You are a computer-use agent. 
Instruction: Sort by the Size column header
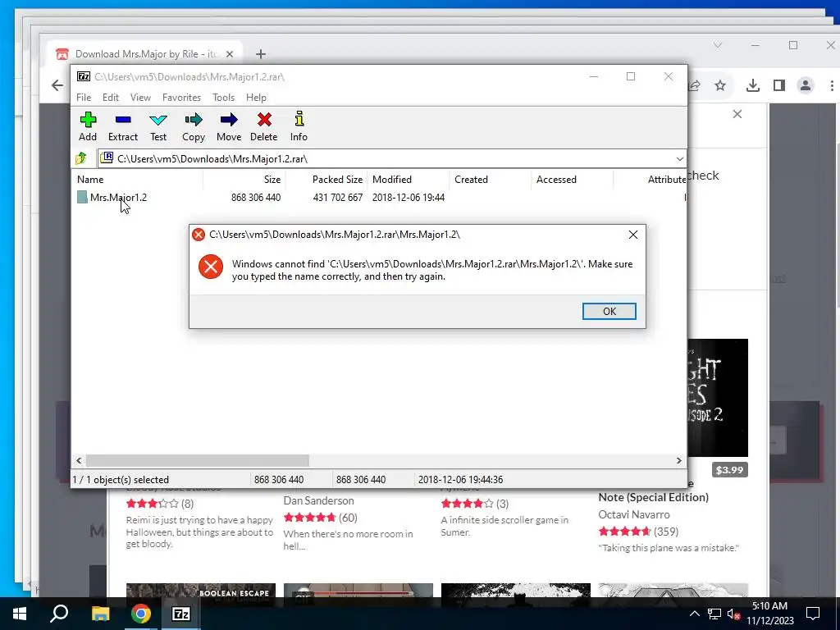click(x=244, y=180)
